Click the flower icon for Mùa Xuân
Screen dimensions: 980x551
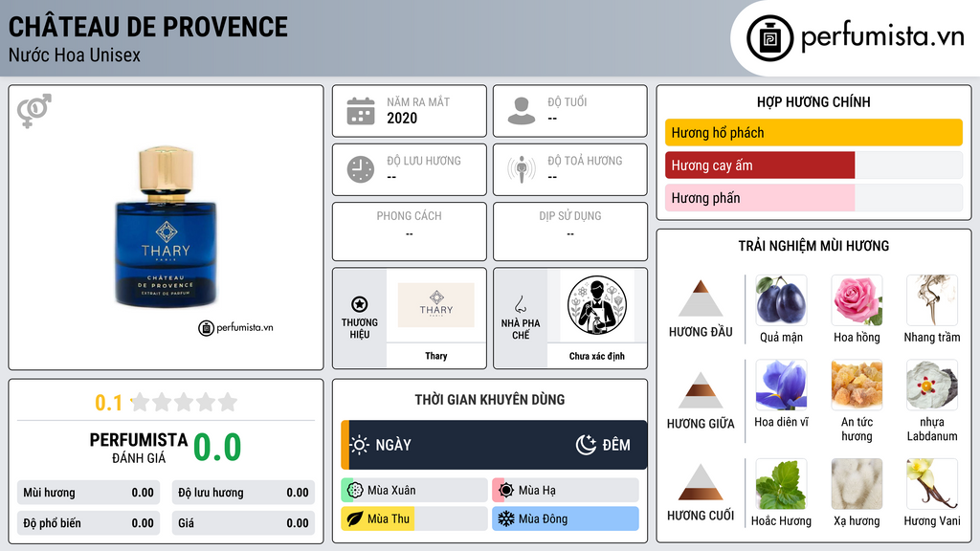355,491
